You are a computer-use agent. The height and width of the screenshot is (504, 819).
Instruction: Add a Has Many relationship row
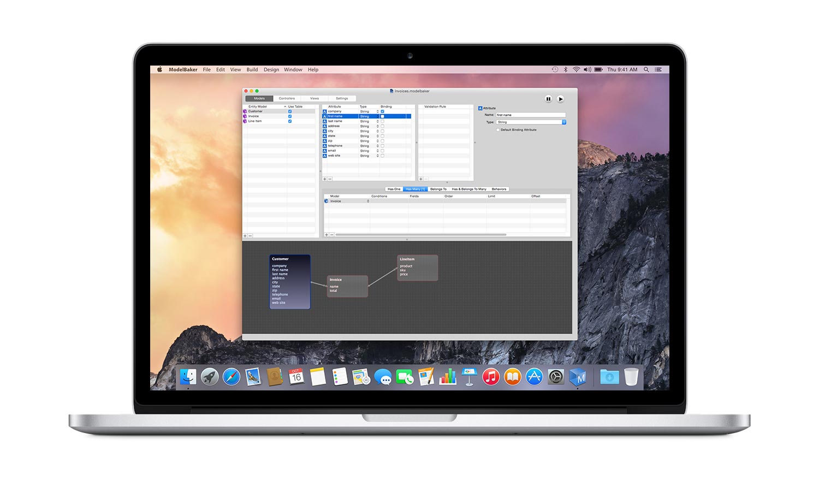coord(327,235)
